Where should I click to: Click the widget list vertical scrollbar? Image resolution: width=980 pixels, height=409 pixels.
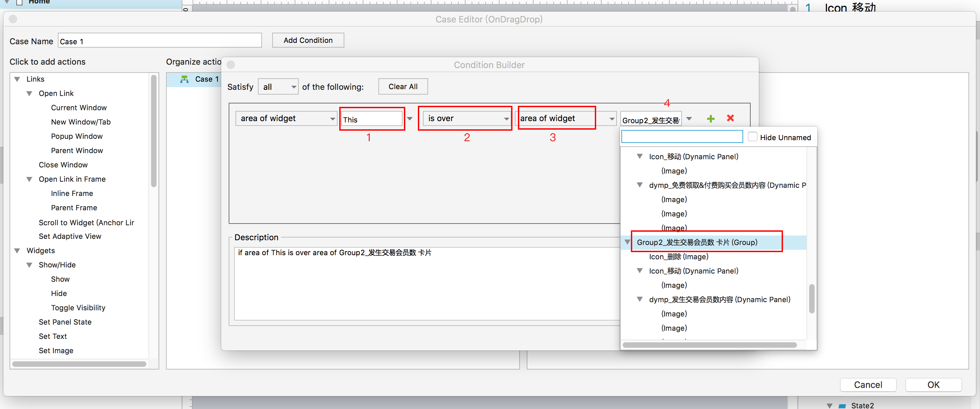pos(812,299)
